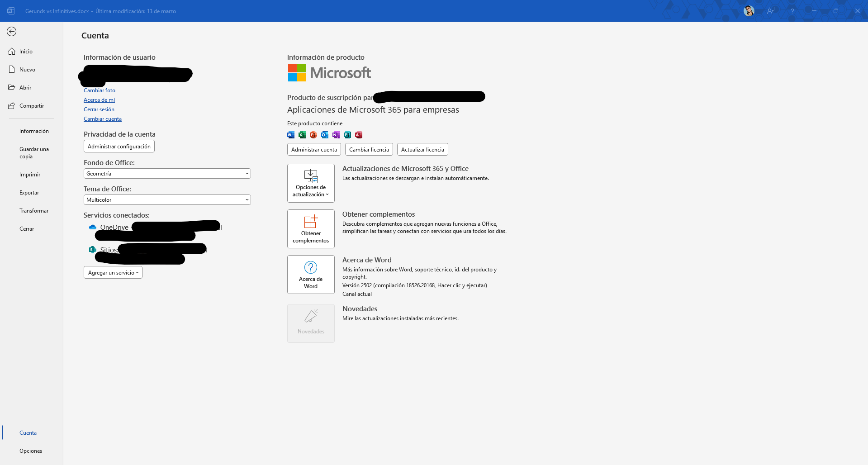Open the Acerca de Word tile
Viewport: 868px width, 465px height.
[311, 275]
